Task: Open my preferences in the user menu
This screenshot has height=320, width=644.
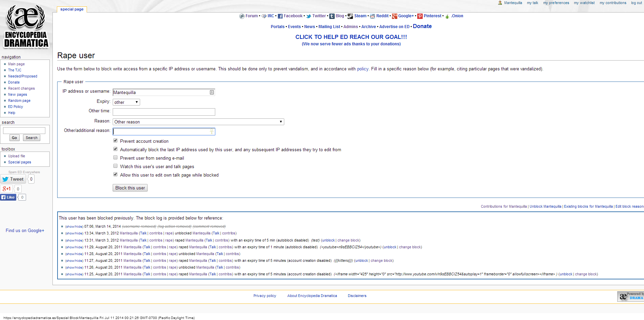Action: point(556,3)
